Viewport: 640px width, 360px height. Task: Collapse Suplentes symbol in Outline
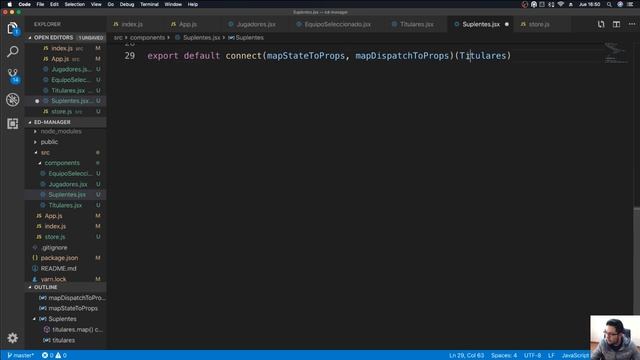click(34, 319)
